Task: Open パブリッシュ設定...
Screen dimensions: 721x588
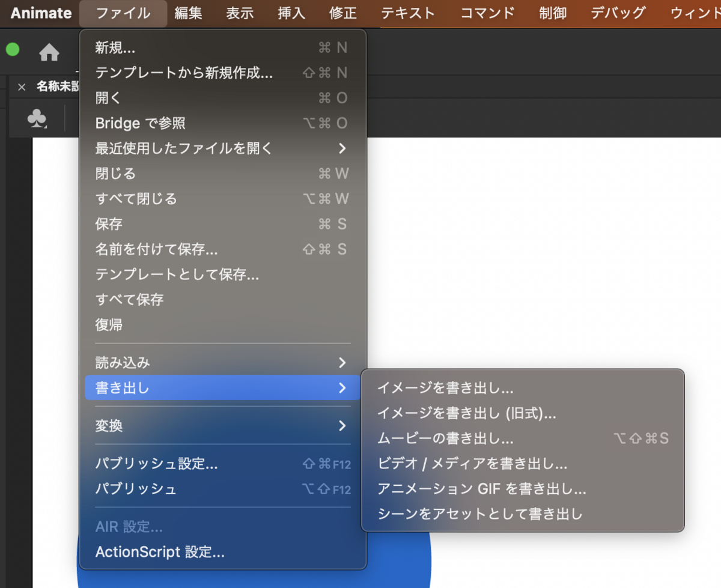Action: click(x=223, y=464)
